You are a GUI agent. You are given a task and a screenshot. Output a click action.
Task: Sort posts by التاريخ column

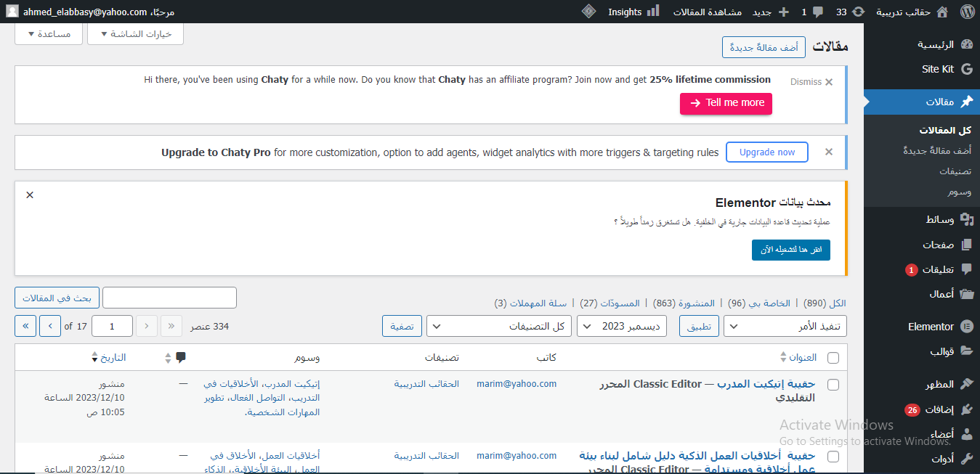tap(108, 357)
